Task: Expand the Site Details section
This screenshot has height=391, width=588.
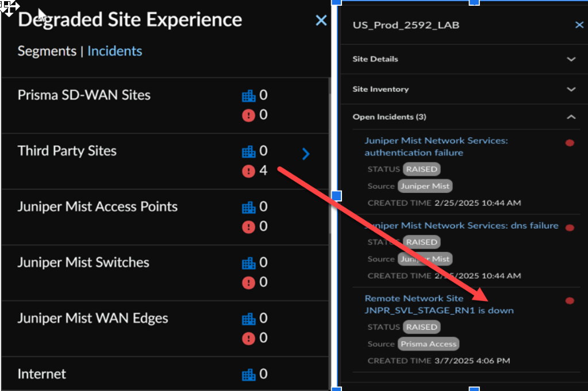Action: click(571, 59)
